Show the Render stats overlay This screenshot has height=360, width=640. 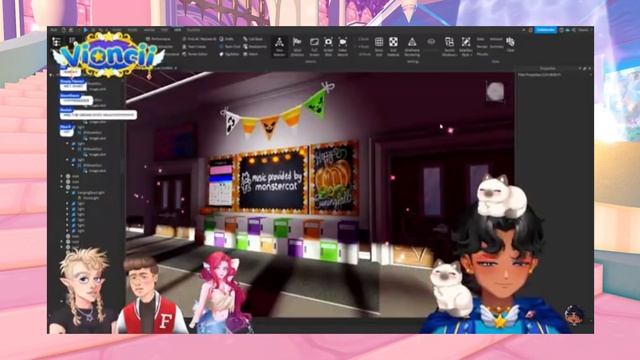point(482,47)
